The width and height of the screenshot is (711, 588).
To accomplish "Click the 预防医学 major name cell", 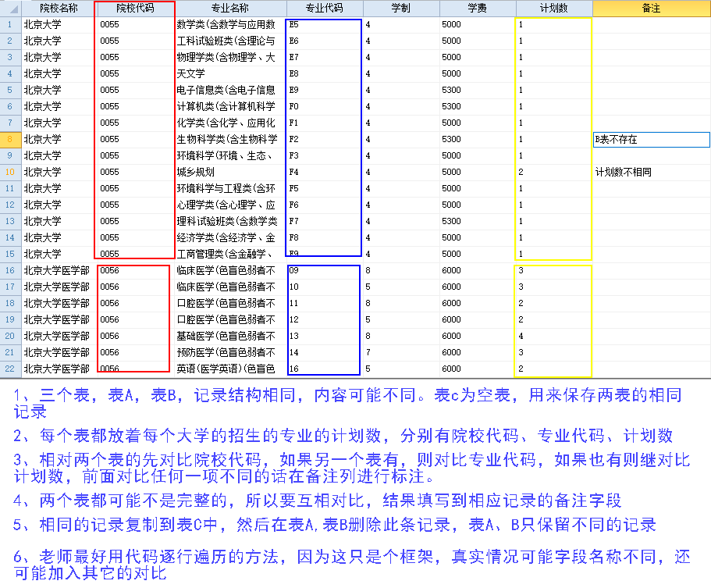I will tap(230, 352).
